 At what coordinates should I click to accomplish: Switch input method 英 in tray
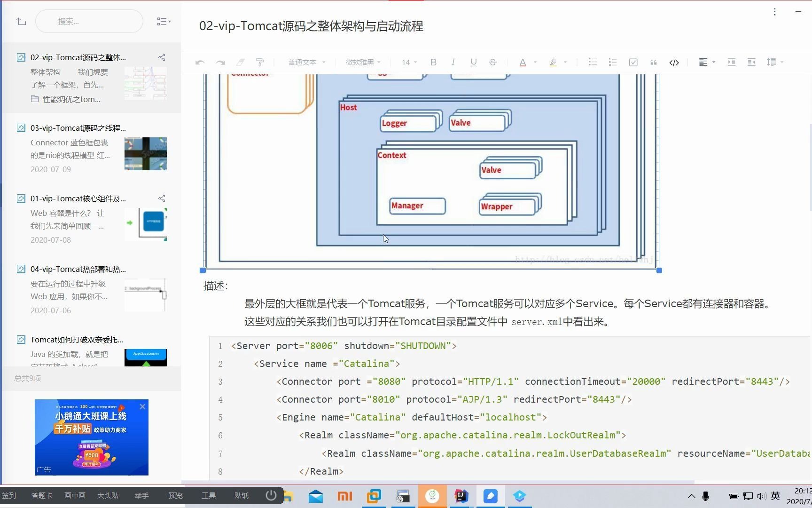click(x=775, y=496)
